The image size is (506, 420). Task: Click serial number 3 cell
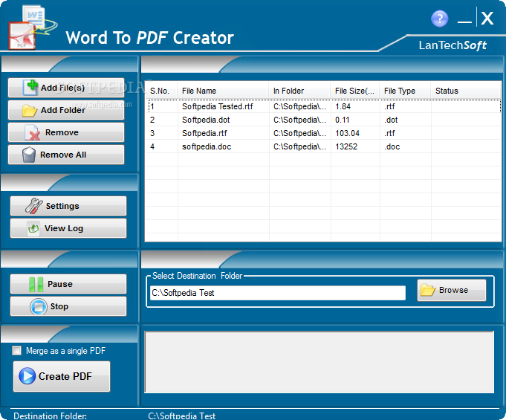coord(152,133)
